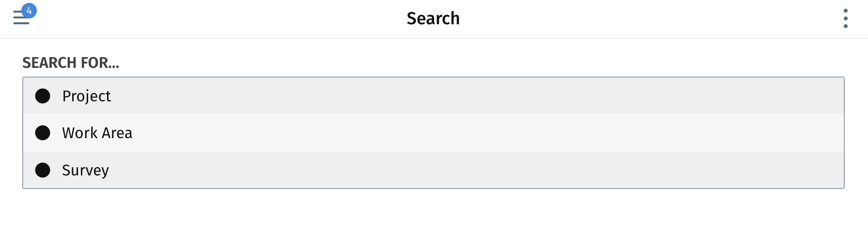Expand the side drawer from the header

coord(21,18)
